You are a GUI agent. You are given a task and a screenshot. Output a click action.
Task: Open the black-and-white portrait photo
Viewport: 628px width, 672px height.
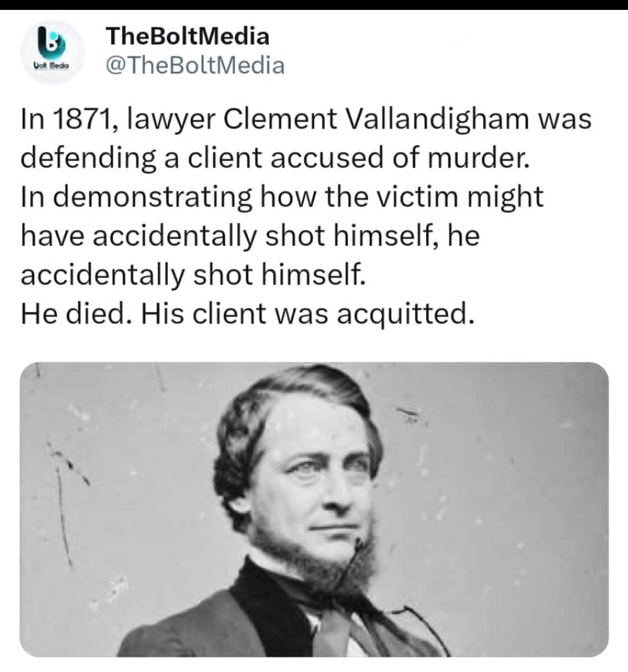(314, 509)
